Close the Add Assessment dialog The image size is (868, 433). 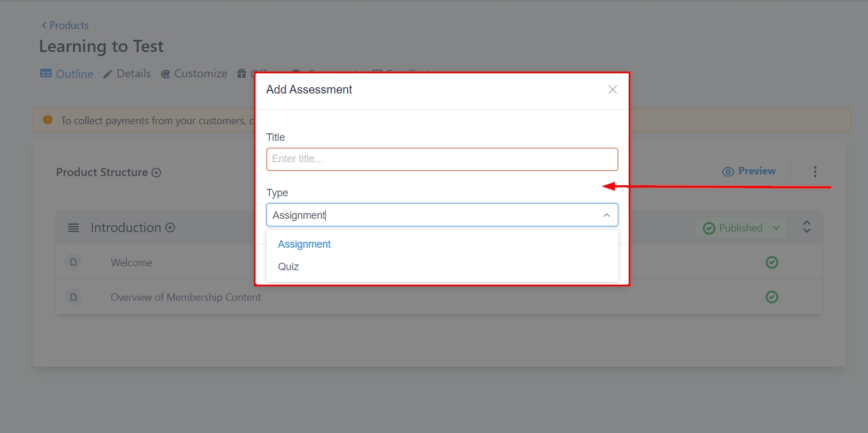click(613, 89)
